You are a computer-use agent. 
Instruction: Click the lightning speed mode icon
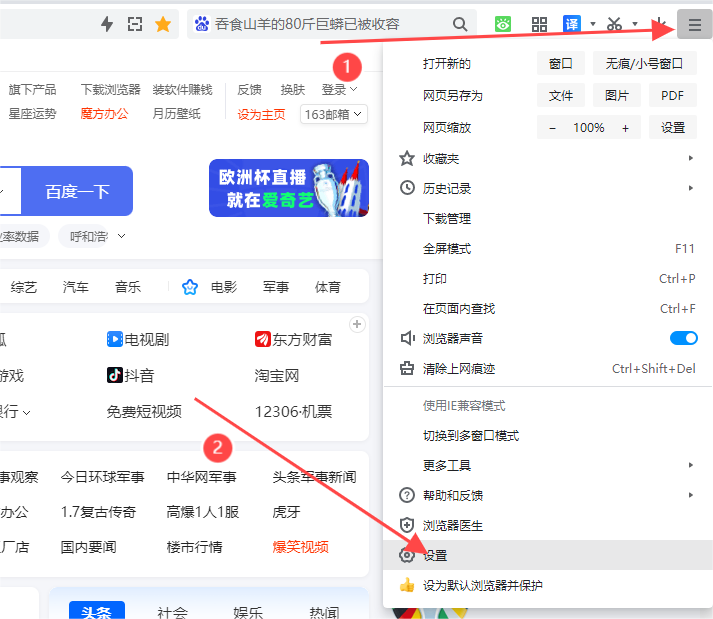coord(107,24)
